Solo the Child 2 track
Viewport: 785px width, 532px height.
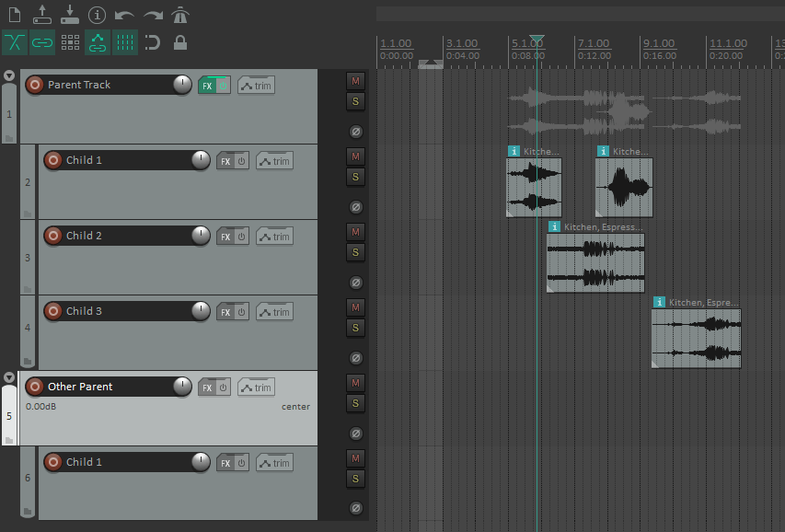[x=355, y=252]
